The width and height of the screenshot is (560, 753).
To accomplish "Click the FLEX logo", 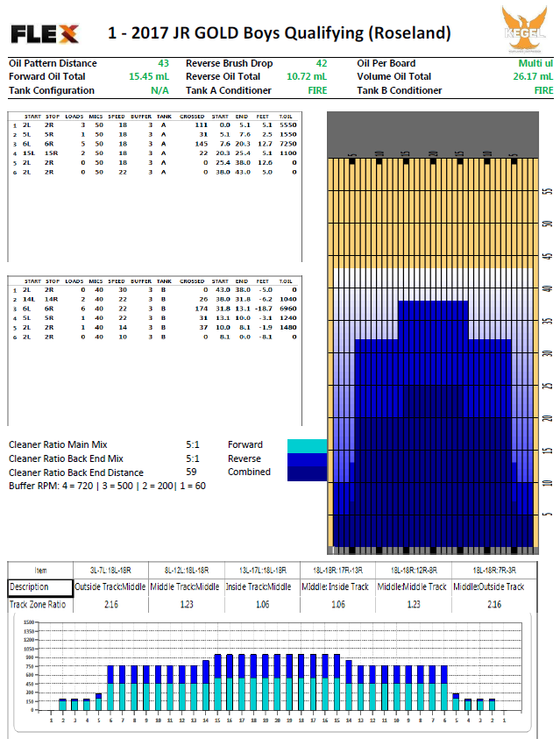I will [45, 34].
